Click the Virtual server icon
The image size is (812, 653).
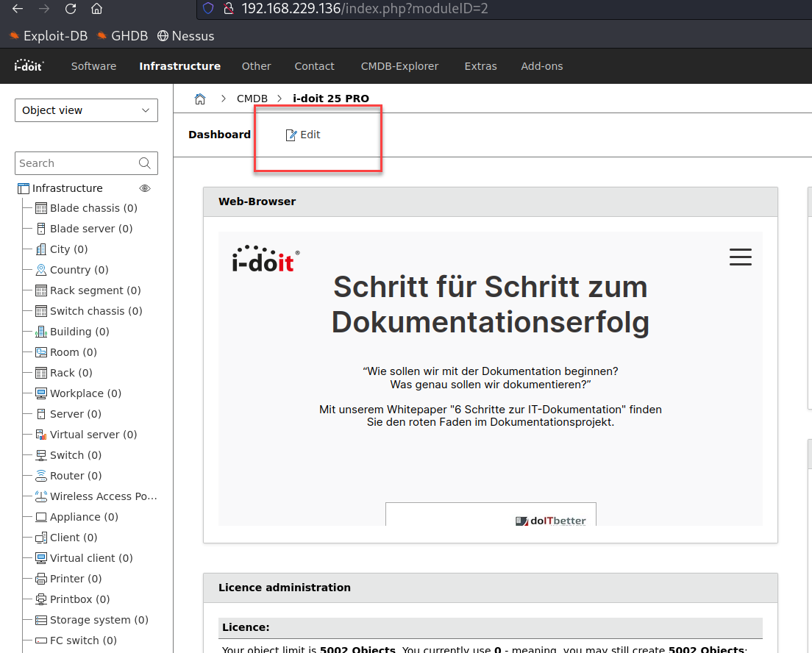click(41, 435)
